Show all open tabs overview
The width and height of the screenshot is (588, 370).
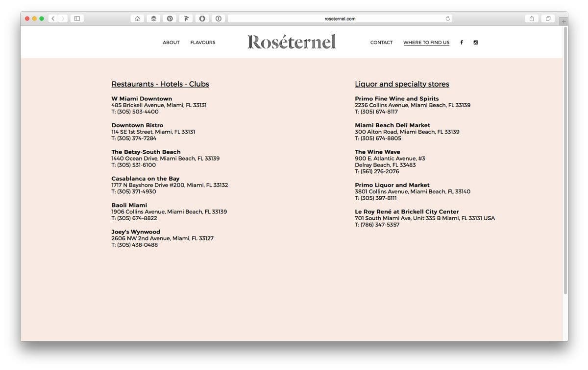coord(548,18)
